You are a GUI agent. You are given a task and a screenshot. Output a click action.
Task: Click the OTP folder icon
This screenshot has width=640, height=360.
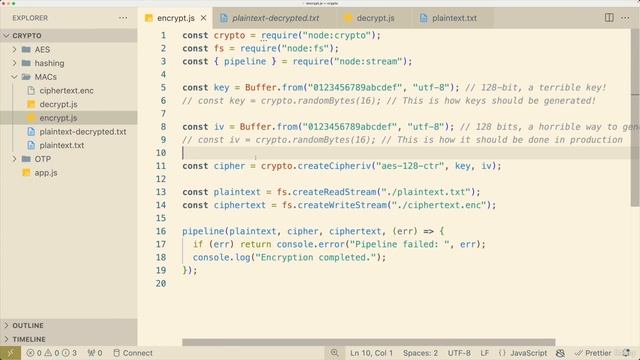27,159
